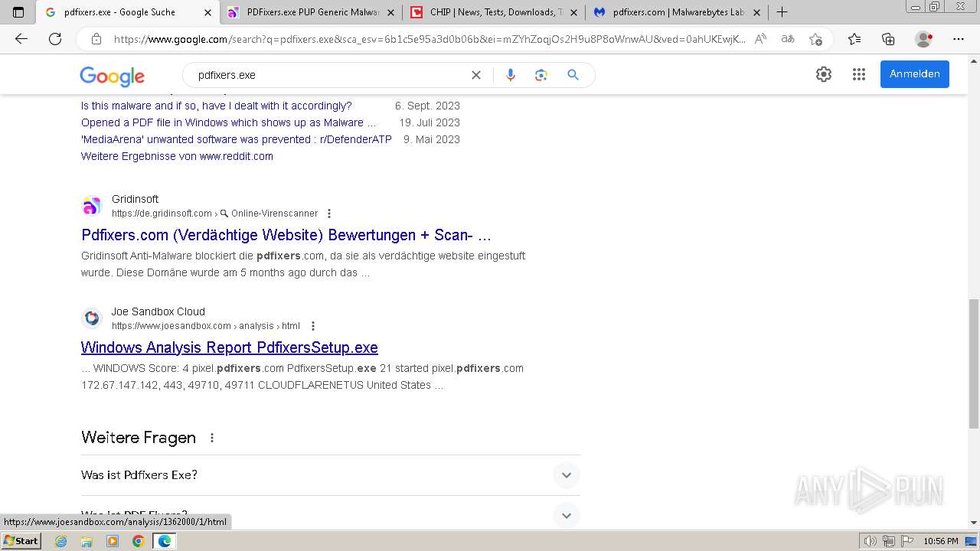The height and width of the screenshot is (551, 980).
Task: Click the taskbar clock 10:56 PM
Action: [x=940, y=541]
